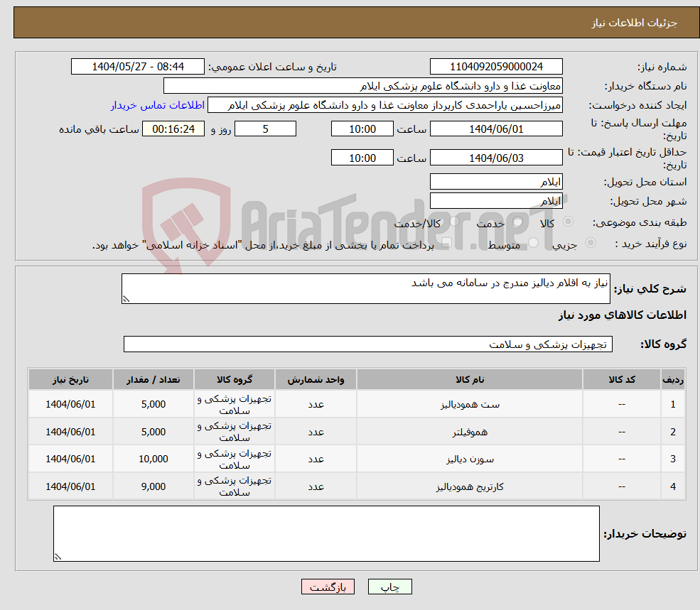The image size is (700, 610).
Task: Click the ساعت field showing 10:00
Action: (x=362, y=129)
